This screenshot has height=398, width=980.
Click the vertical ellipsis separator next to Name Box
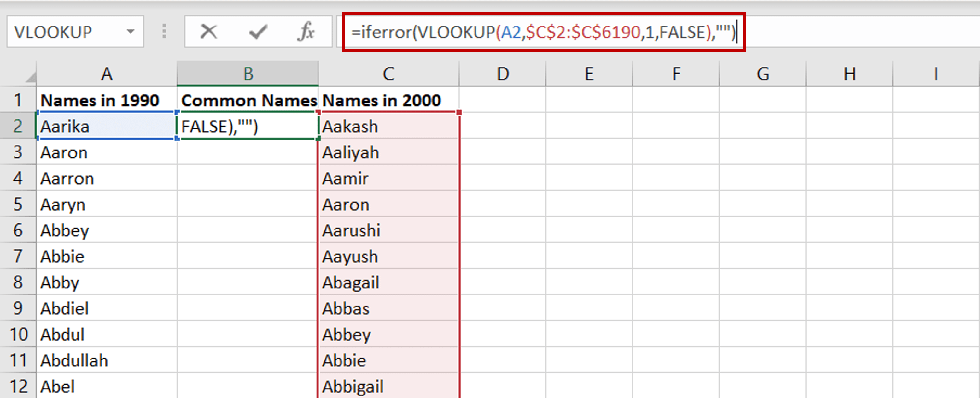pos(164,32)
